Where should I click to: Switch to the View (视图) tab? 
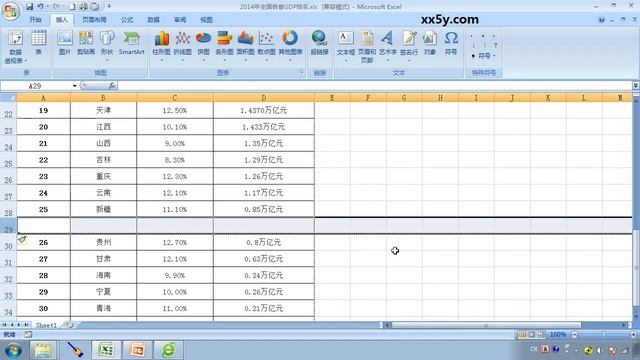(x=206, y=20)
